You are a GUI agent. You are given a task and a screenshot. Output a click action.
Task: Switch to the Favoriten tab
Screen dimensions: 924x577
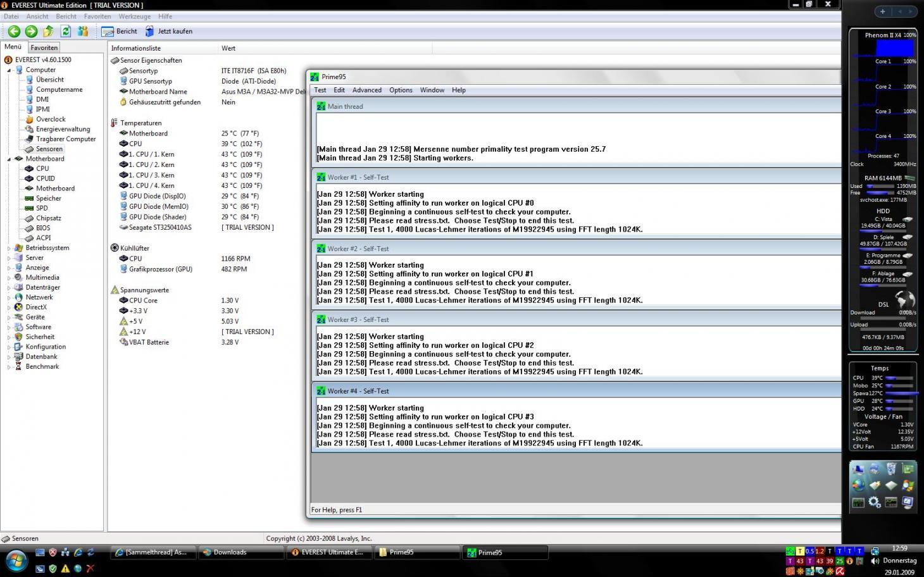point(44,47)
